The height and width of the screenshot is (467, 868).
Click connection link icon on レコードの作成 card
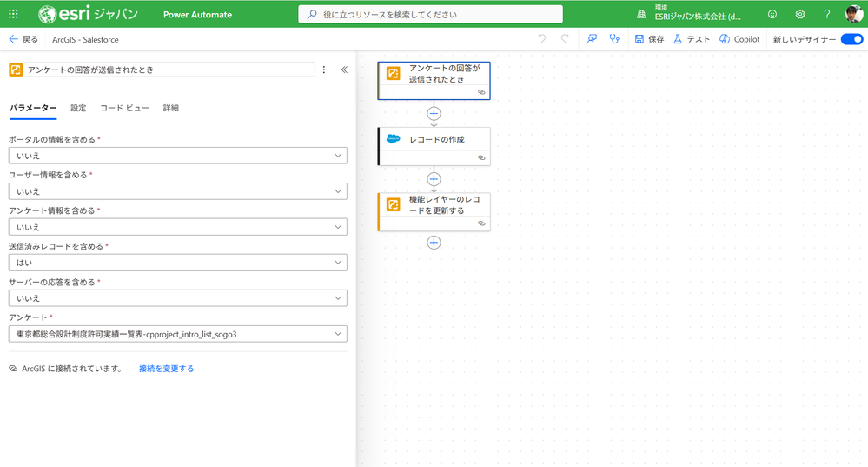pos(481,158)
